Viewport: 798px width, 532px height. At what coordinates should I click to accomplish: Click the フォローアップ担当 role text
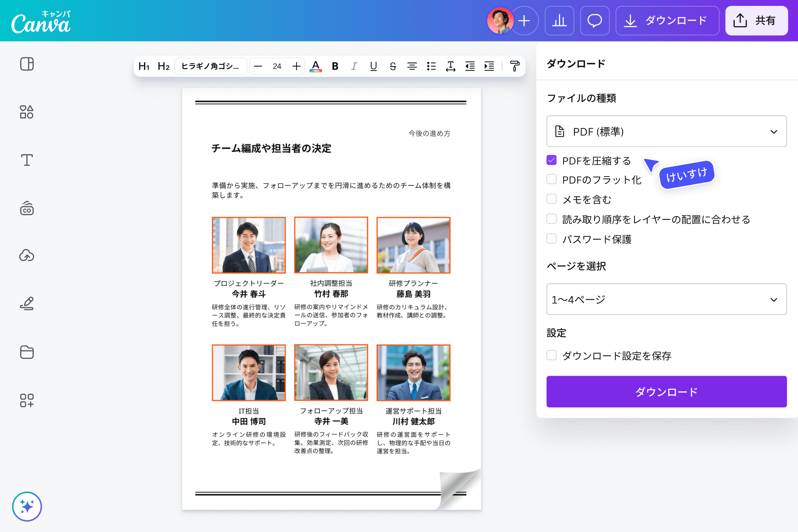click(x=331, y=411)
